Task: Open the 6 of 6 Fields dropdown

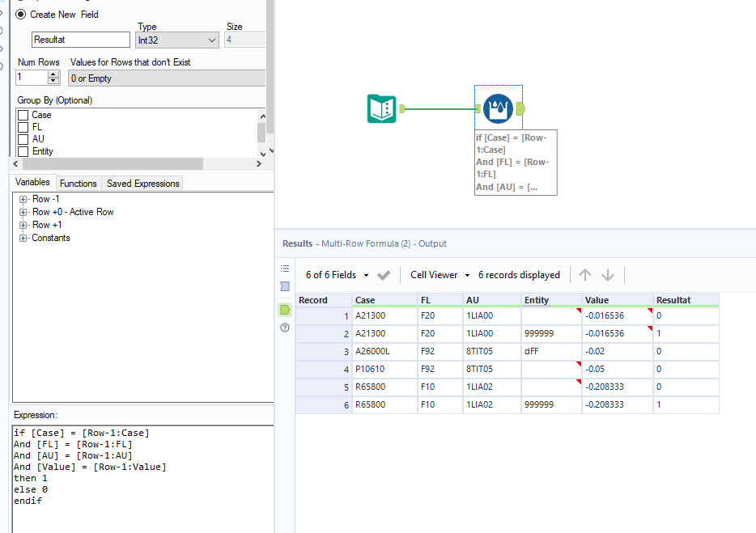Action: [x=338, y=275]
